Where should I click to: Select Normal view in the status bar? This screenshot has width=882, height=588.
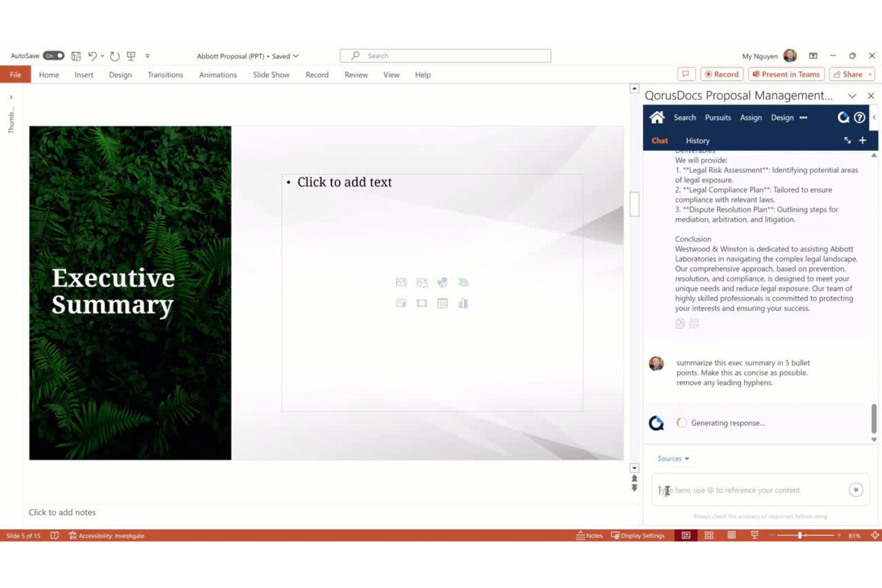click(686, 536)
